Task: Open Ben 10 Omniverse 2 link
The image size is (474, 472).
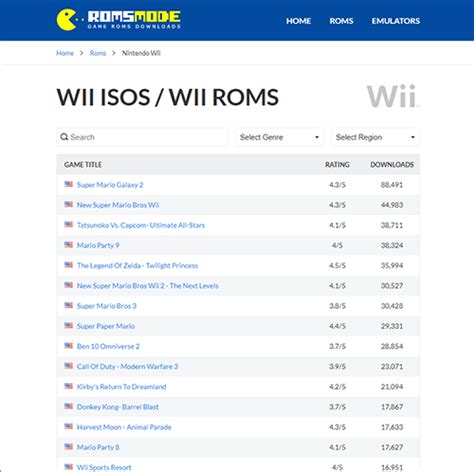Action: tap(108, 346)
